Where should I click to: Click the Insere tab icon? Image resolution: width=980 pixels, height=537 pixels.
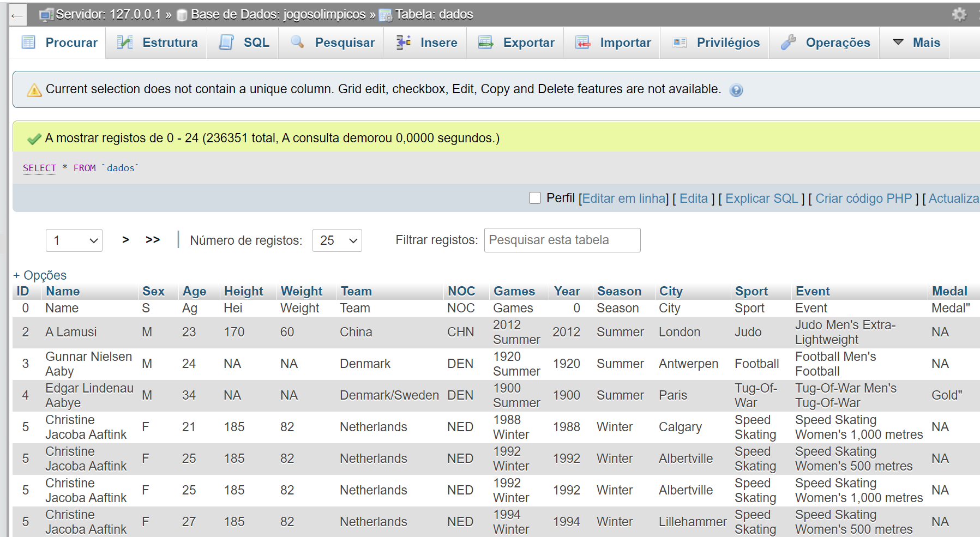pos(403,43)
